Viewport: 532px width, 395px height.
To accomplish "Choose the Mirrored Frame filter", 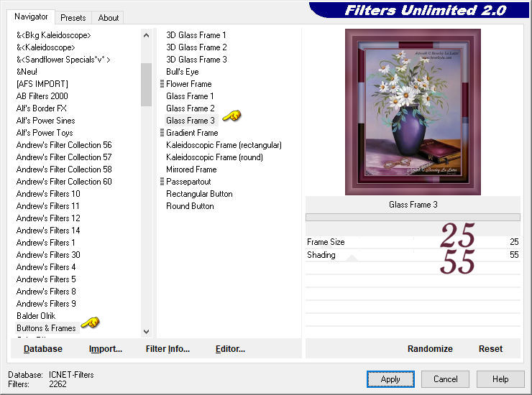I will [x=191, y=169].
